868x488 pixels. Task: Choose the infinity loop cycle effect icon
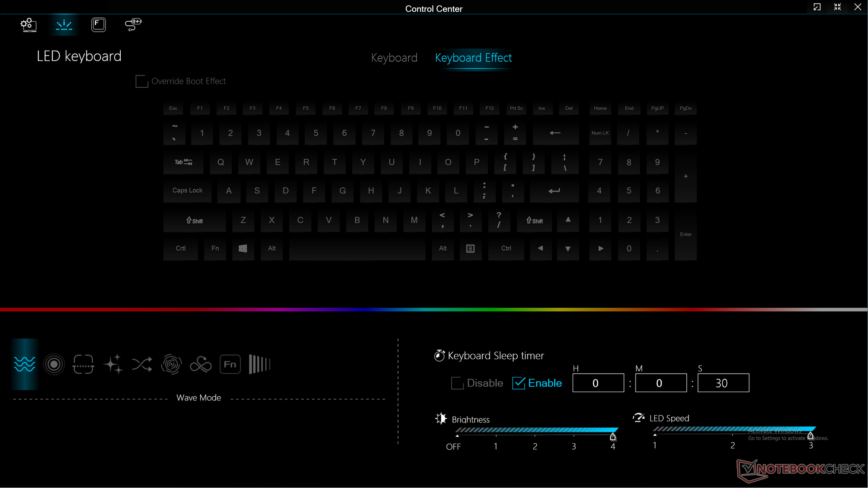(201, 364)
